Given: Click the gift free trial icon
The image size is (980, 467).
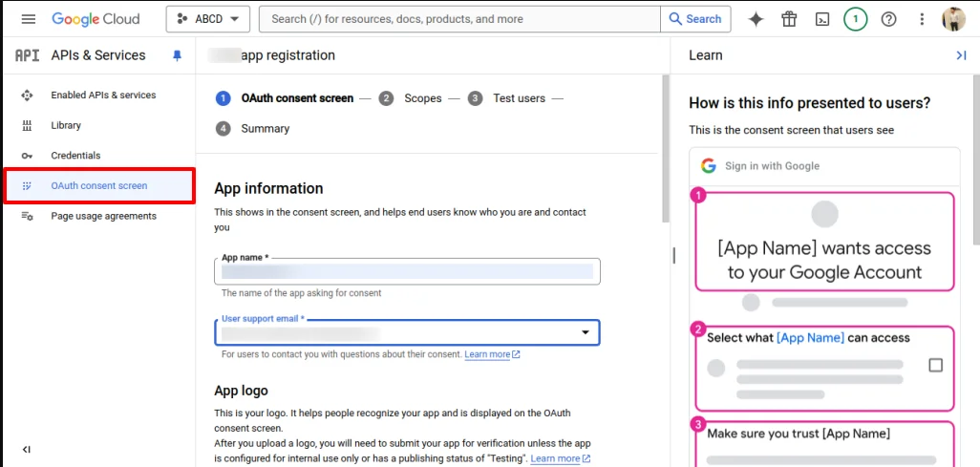Looking at the screenshot, I should pos(789,19).
